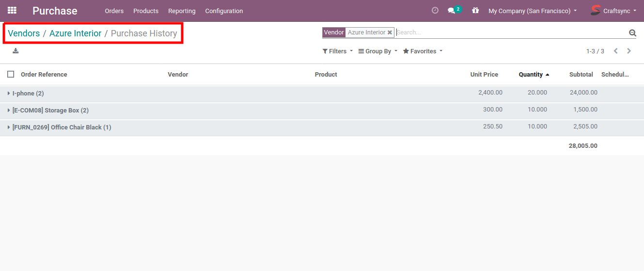Expand the I-phone group row
This screenshot has width=644, height=271.
coord(28,93)
